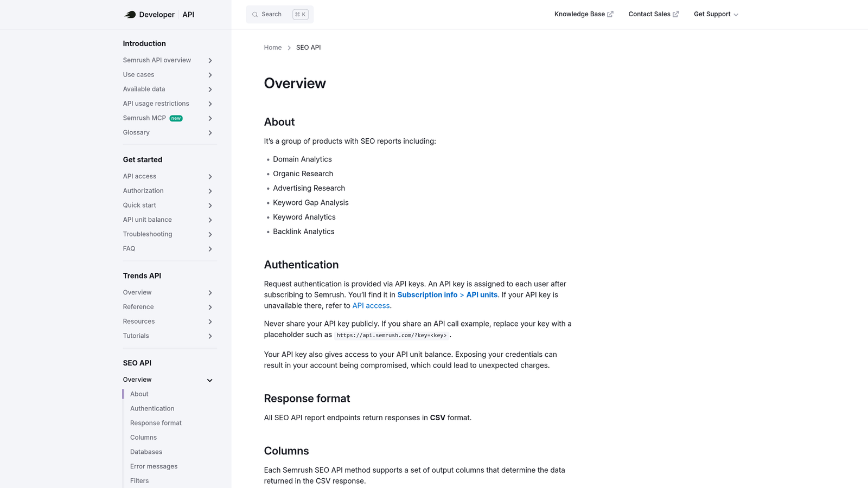Expand FAQ chevron

point(210,249)
